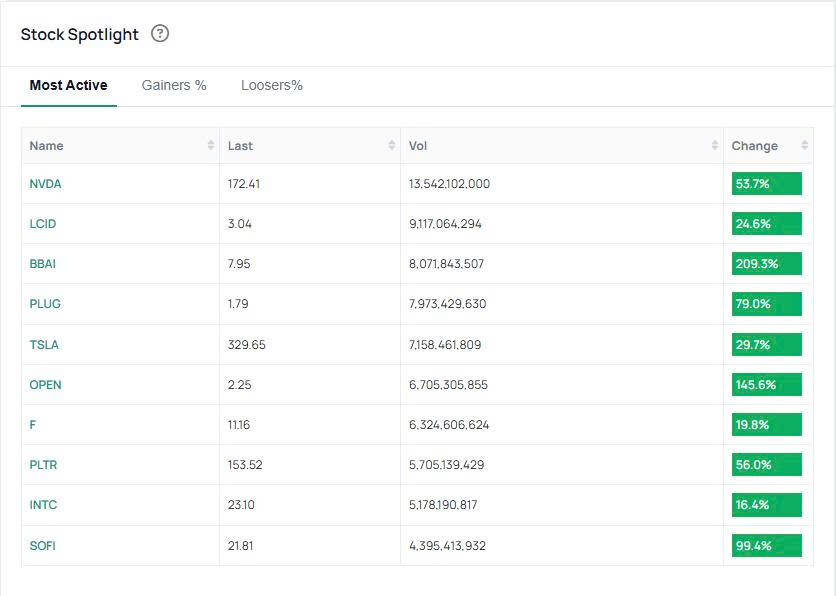Select the last price 329.65

point(246,345)
